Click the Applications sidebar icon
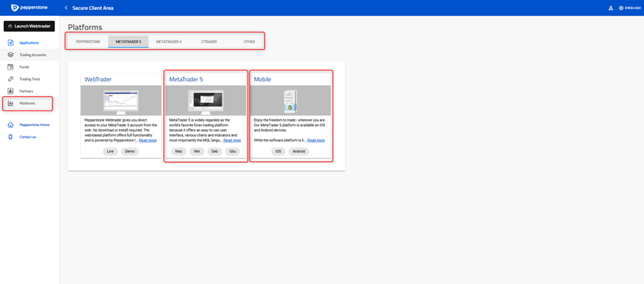The width and height of the screenshot is (644, 284). (11, 43)
